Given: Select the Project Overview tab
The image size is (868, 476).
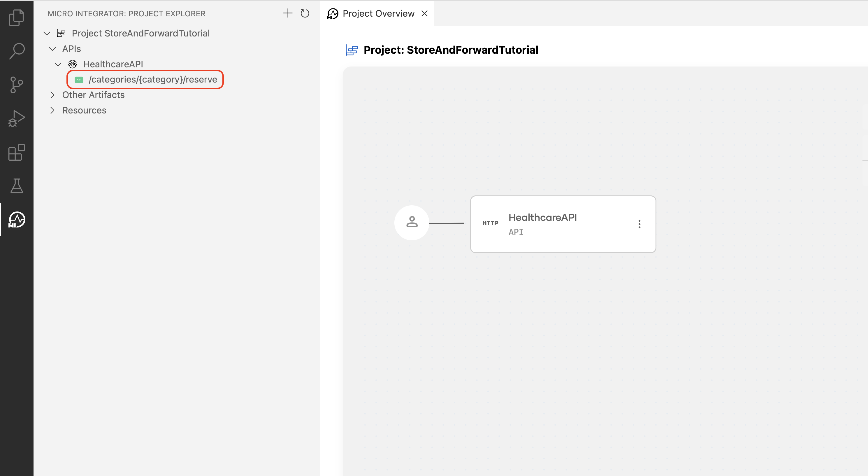Looking at the screenshot, I should pyautogui.click(x=378, y=13).
